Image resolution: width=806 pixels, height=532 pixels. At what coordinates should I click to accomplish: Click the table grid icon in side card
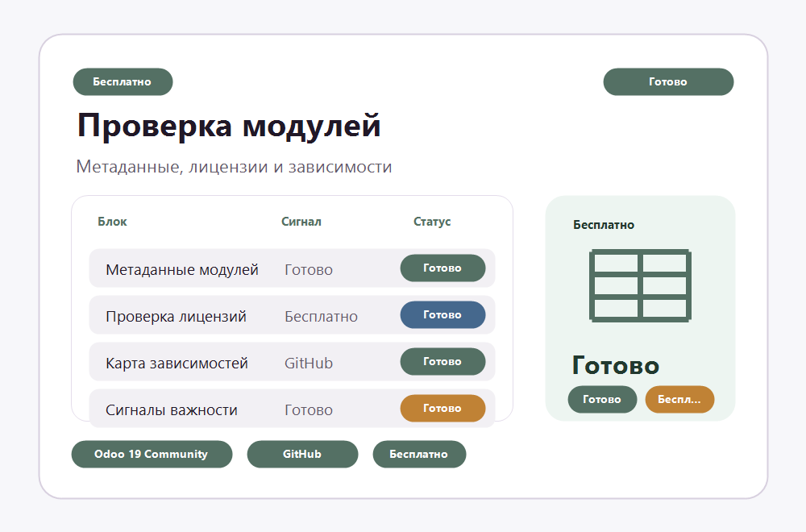click(x=640, y=286)
